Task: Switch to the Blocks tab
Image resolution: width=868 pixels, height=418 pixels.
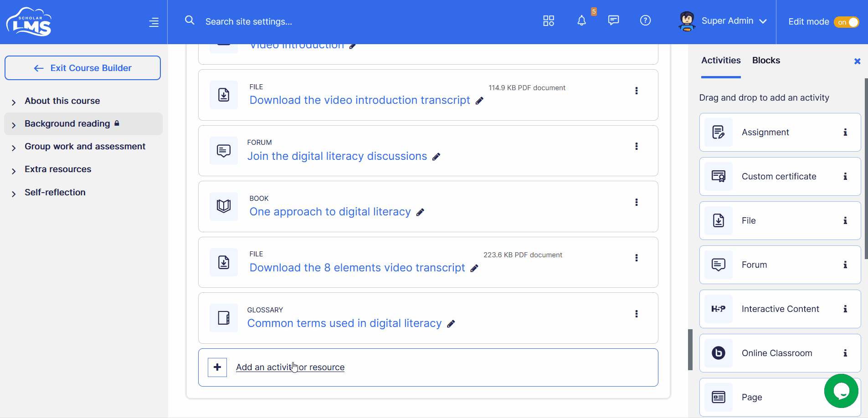Action: (766, 61)
